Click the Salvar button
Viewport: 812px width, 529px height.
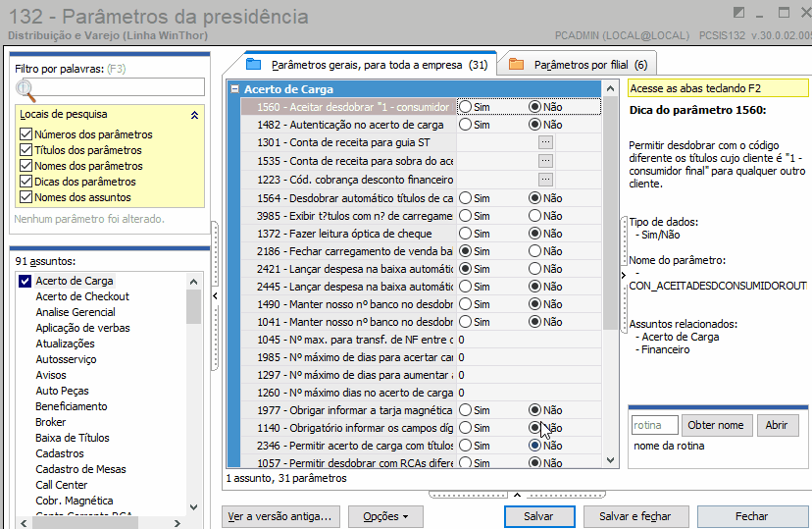pyautogui.click(x=539, y=516)
